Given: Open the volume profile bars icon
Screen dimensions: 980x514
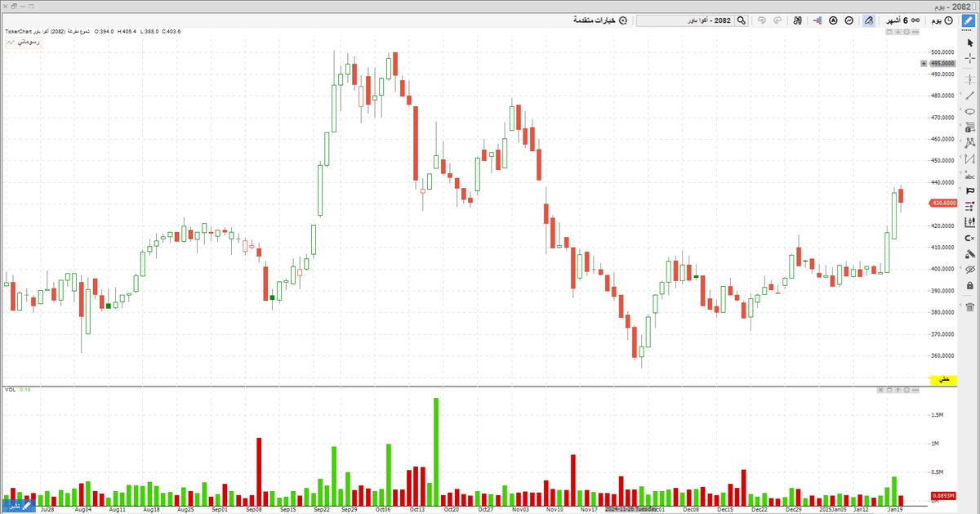Looking at the screenshot, I should (816, 20).
